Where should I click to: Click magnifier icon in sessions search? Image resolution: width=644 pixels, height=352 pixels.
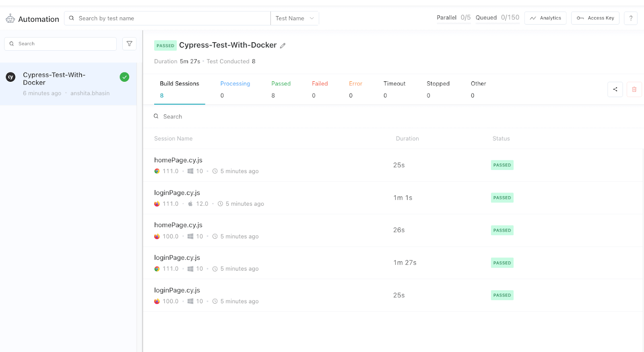pos(156,116)
